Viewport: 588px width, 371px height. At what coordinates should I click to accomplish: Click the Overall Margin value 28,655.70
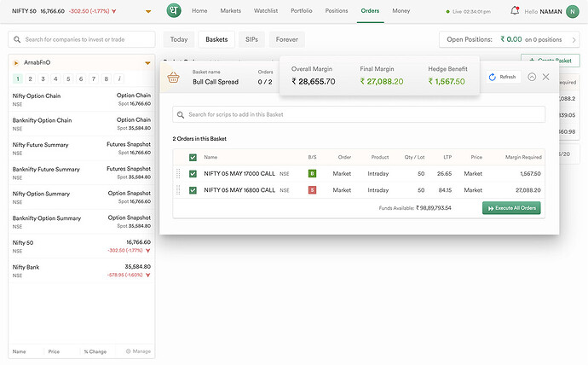313,81
